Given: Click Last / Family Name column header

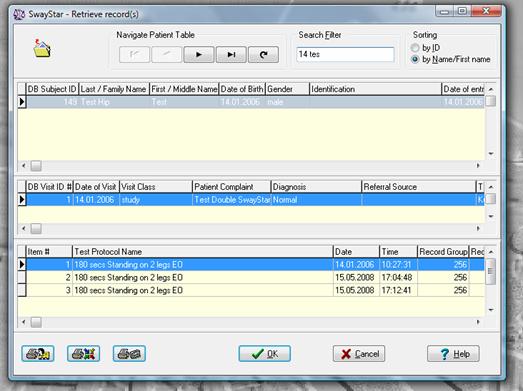Looking at the screenshot, I should pyautogui.click(x=114, y=89).
